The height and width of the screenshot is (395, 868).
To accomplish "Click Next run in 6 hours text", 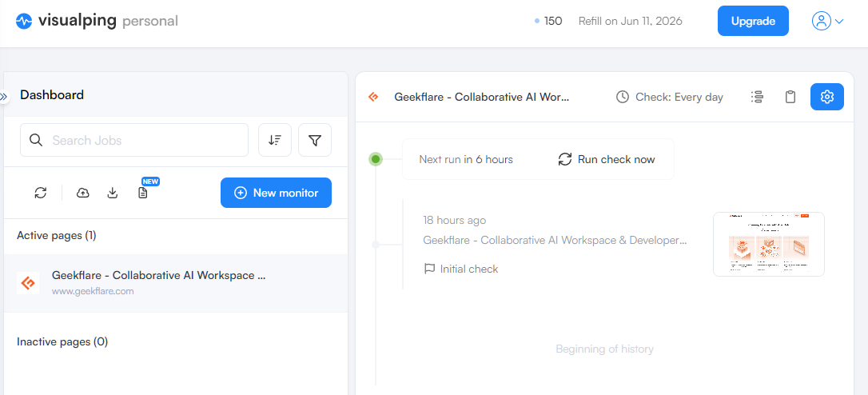I will pyautogui.click(x=466, y=160).
